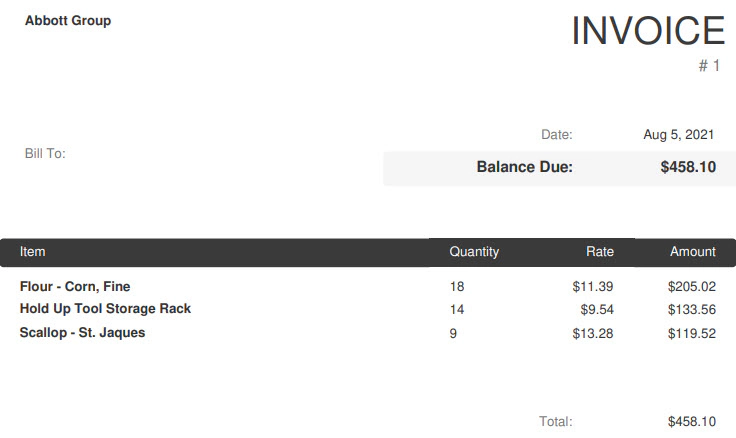Click the Rate column header
Viewport: 736px width, 438px height.
[x=600, y=252]
